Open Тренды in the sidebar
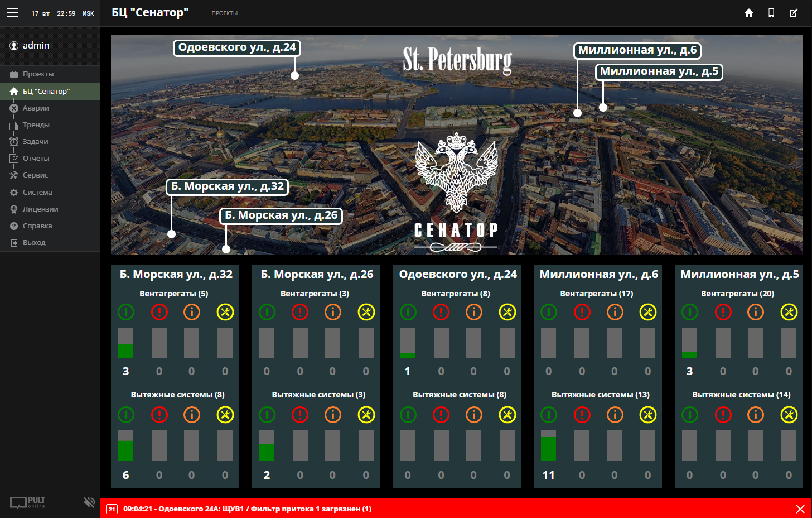This screenshot has width=812, height=518. point(36,125)
